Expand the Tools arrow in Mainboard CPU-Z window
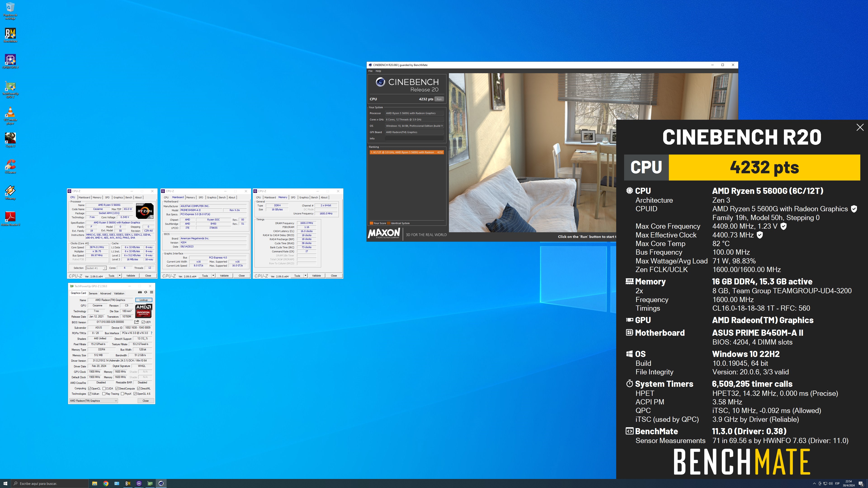868x488 pixels. (213, 275)
